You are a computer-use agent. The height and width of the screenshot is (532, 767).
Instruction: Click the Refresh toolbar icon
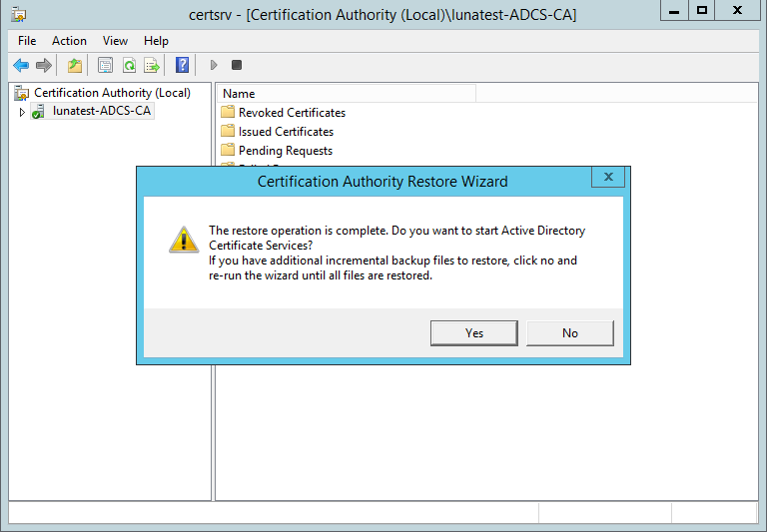pos(129,65)
